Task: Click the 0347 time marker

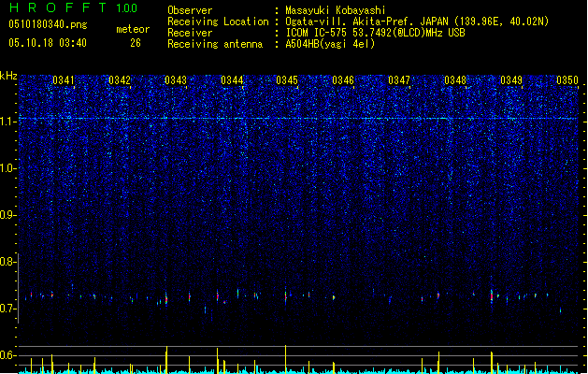Action: click(399, 79)
